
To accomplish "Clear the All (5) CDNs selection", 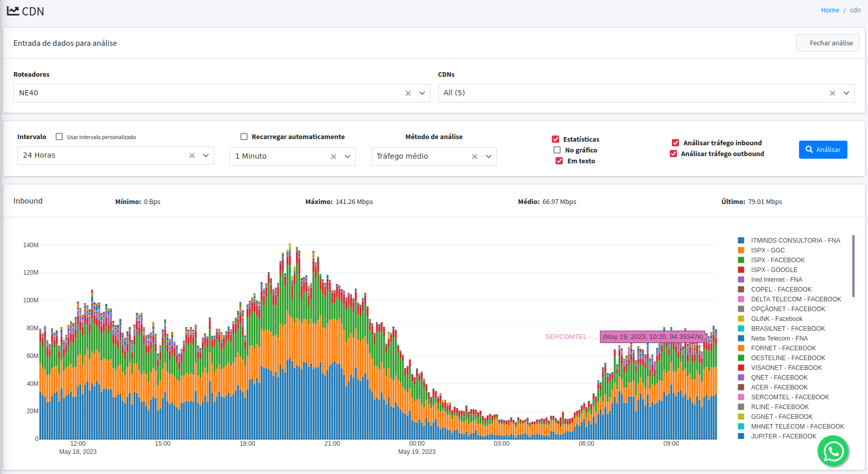I will (832, 93).
